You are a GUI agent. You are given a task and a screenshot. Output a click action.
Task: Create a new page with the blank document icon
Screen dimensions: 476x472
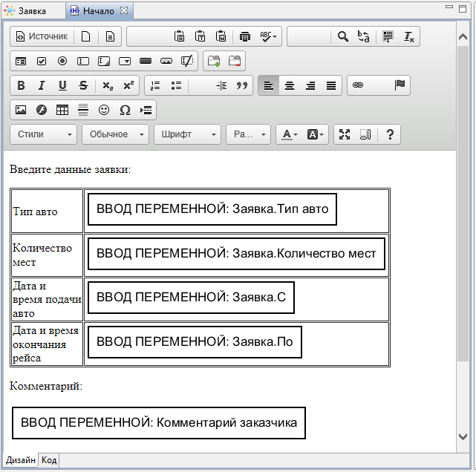(86, 36)
